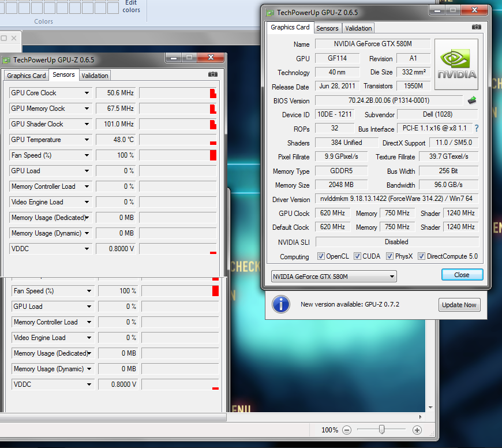Open Memory Controller Load dropdown in the upper Sensors window
Viewport: 502px width, 448px height.
[87, 186]
